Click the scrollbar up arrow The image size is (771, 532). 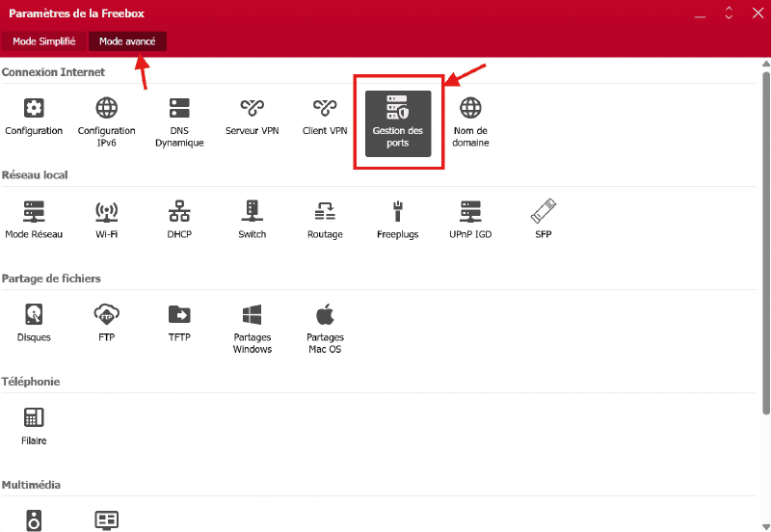[766, 64]
